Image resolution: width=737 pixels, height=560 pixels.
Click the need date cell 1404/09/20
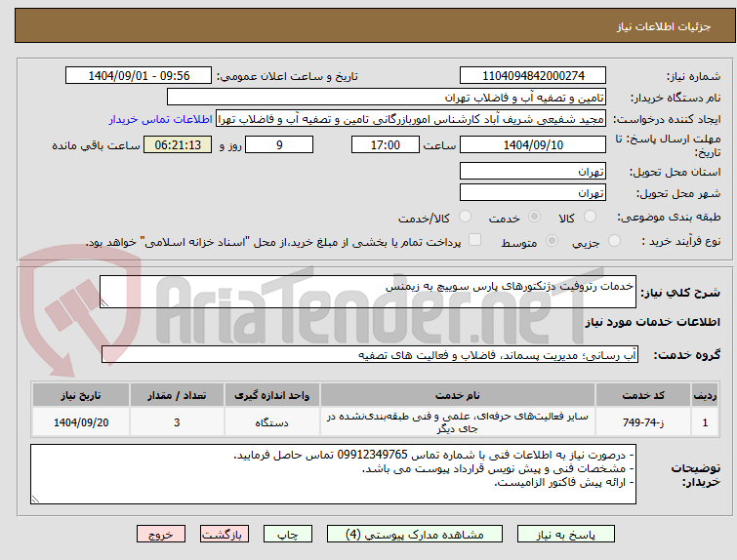click(81, 422)
